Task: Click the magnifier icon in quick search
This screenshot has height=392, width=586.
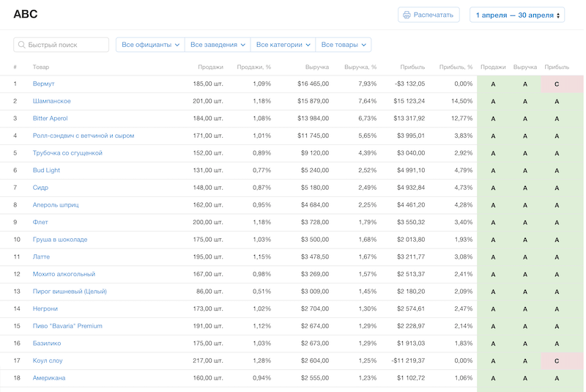Action: (22, 45)
